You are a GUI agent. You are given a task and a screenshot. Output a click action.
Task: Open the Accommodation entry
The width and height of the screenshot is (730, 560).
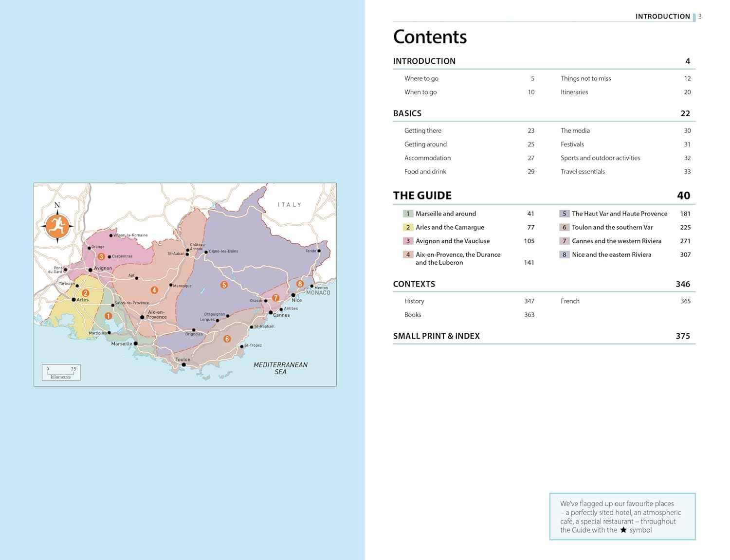tap(428, 158)
